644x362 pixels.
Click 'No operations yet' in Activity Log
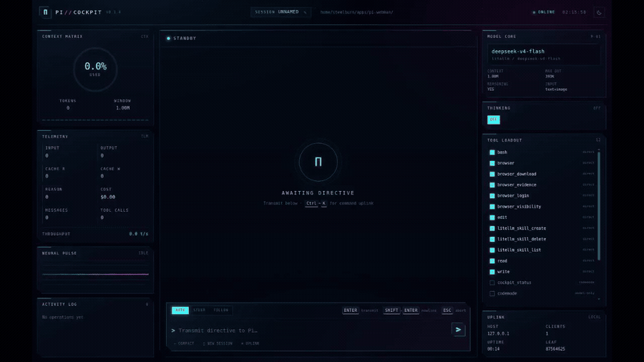[62, 317]
